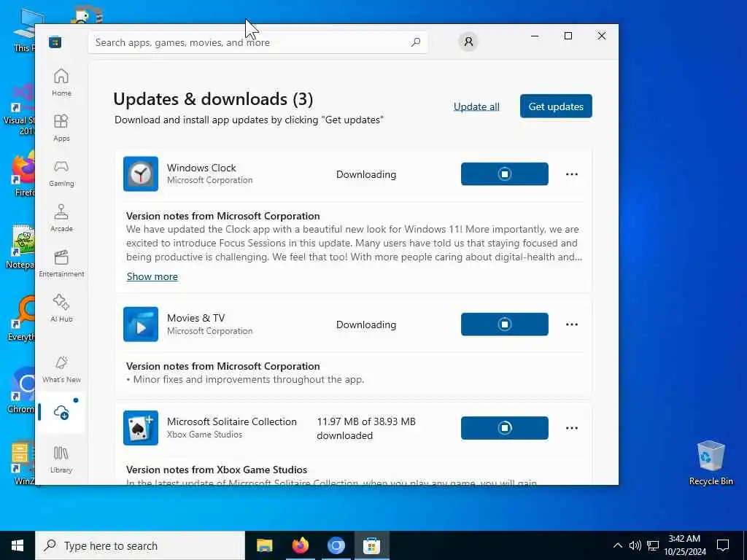Image resolution: width=747 pixels, height=560 pixels.
Task: Maximize the Microsoft Store window
Action: pyautogui.click(x=568, y=36)
